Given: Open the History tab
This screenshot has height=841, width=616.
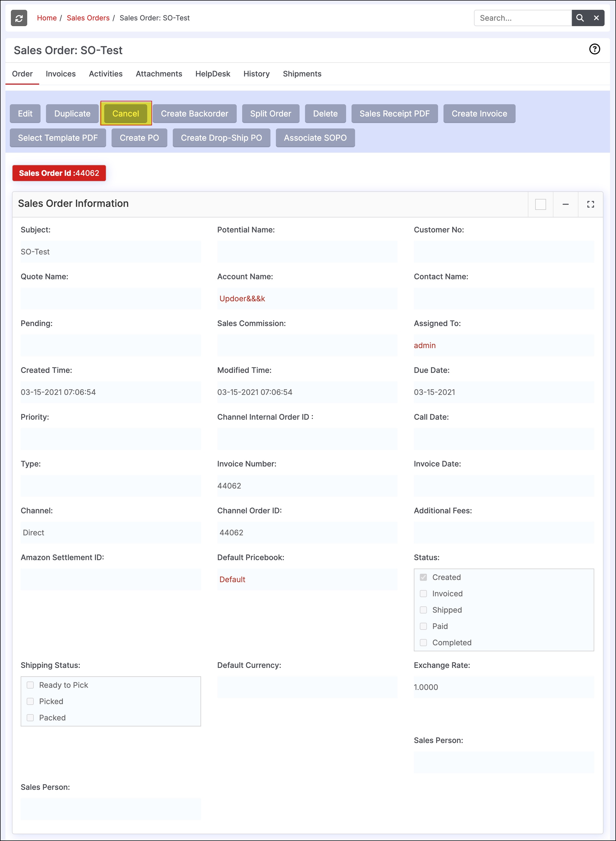Looking at the screenshot, I should coord(256,74).
